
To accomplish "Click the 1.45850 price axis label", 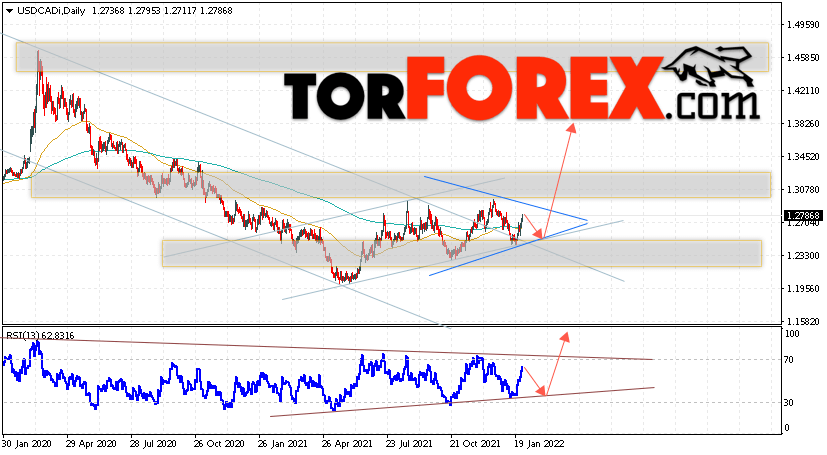I will point(803,57).
